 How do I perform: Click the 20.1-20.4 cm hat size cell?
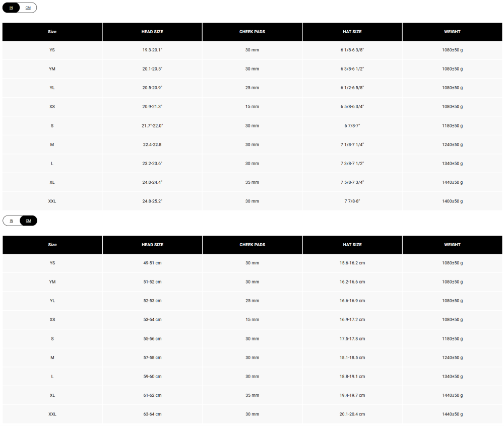pos(352,414)
